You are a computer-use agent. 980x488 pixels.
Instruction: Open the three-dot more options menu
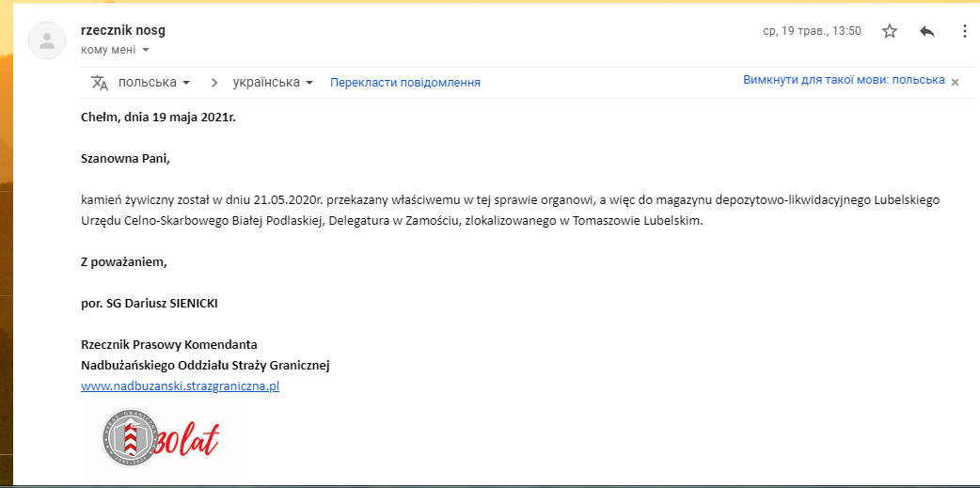click(x=964, y=31)
